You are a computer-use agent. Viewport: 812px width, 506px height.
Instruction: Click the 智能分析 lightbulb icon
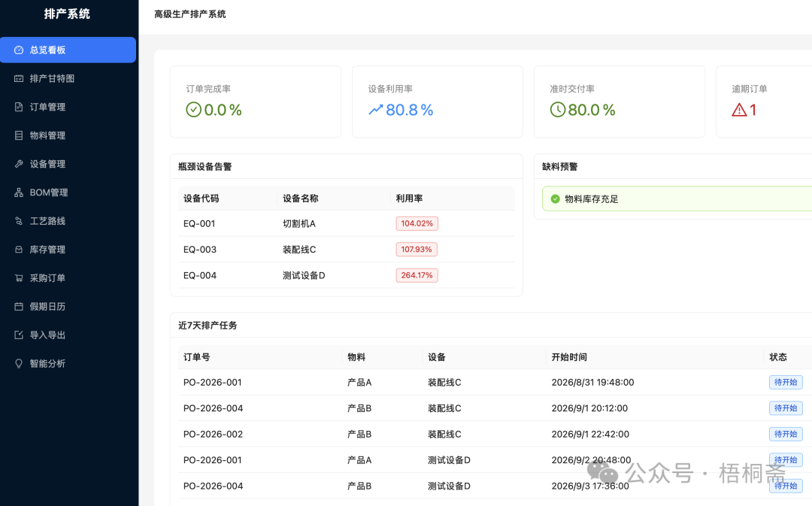[19, 364]
